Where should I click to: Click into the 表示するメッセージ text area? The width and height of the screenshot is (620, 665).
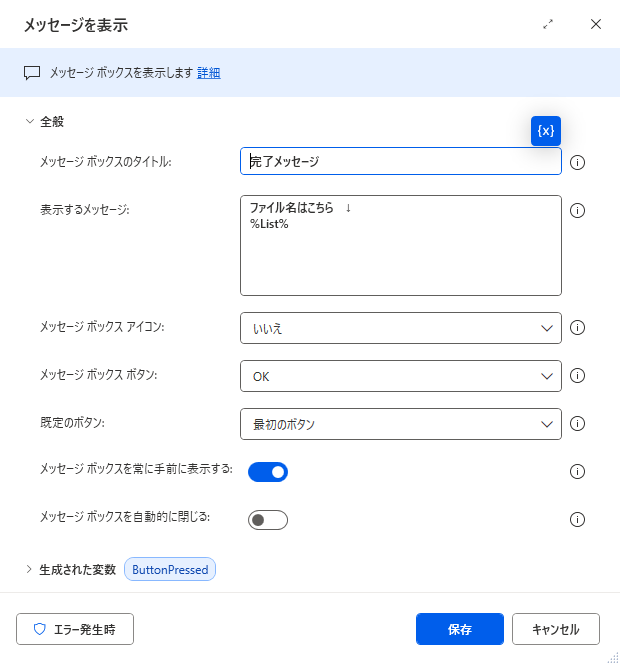coord(401,246)
